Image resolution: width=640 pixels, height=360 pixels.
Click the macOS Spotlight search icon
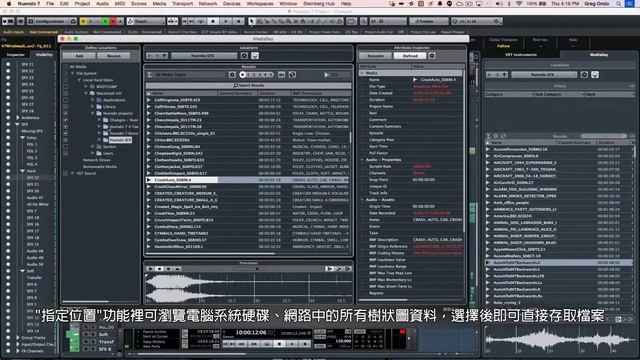coord(619,4)
